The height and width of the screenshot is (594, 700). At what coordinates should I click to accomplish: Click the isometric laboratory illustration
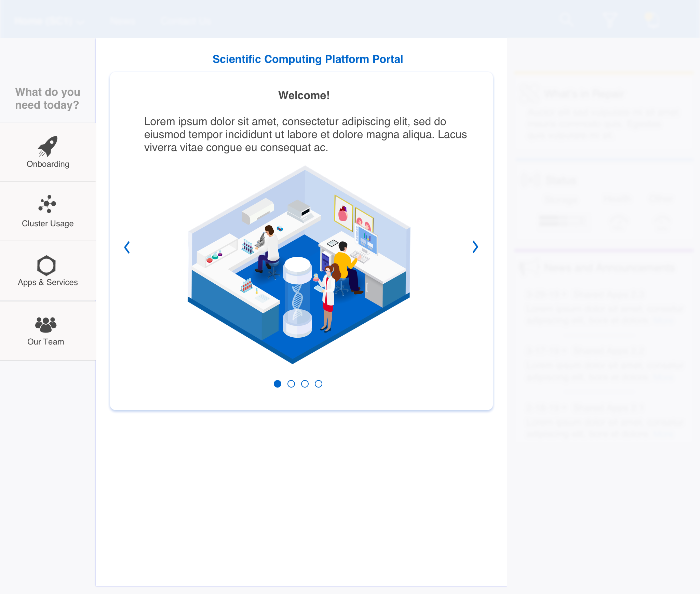tap(299, 265)
